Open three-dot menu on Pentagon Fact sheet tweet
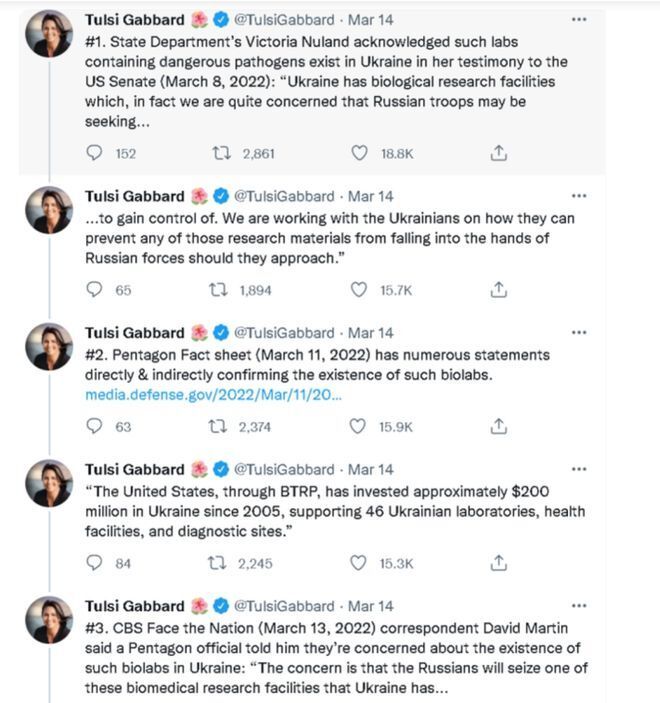 pyautogui.click(x=579, y=332)
